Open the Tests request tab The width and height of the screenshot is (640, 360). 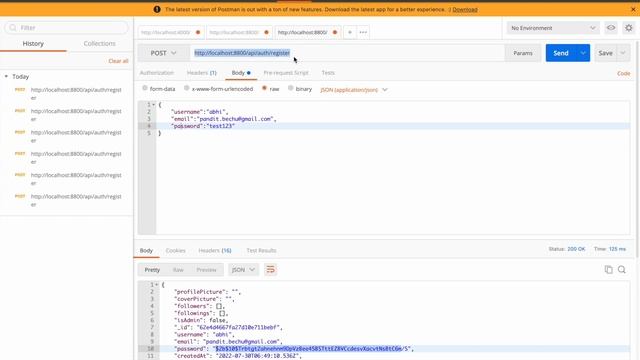coord(328,73)
